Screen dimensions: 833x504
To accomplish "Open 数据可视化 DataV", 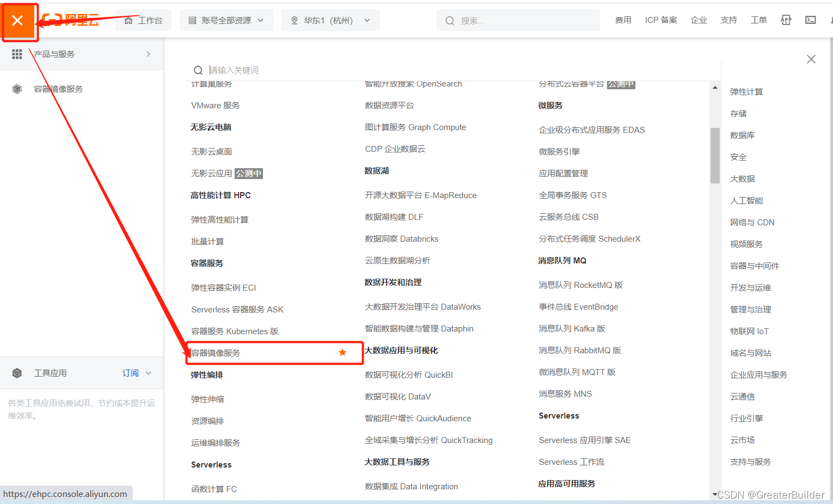I will [x=398, y=396].
